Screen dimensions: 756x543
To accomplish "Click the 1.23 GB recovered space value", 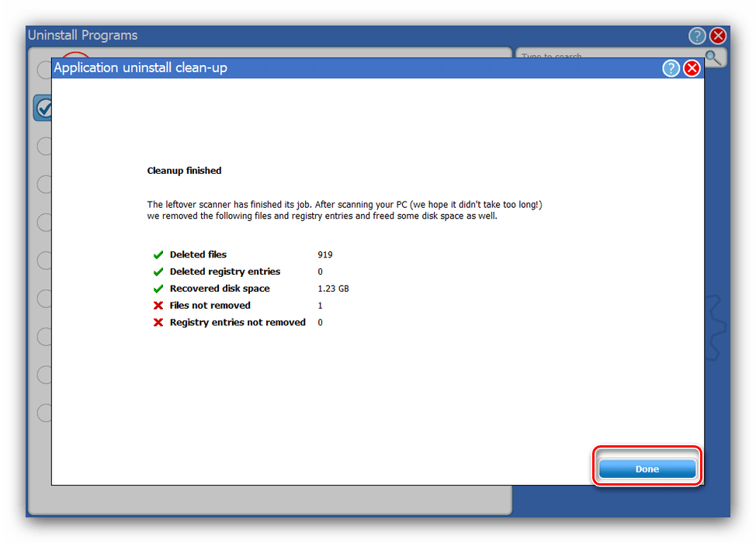I will pos(333,289).
